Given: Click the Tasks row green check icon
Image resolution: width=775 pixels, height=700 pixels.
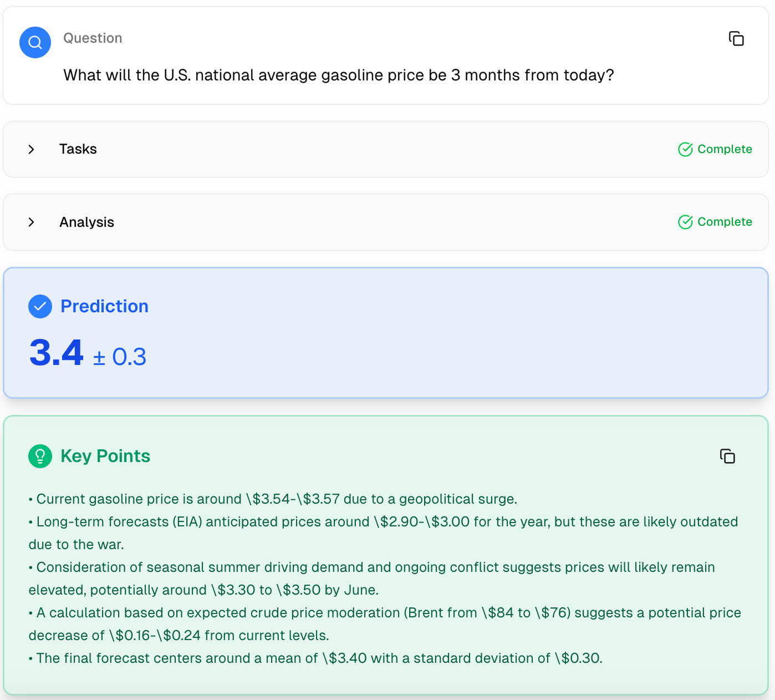Looking at the screenshot, I should point(685,149).
